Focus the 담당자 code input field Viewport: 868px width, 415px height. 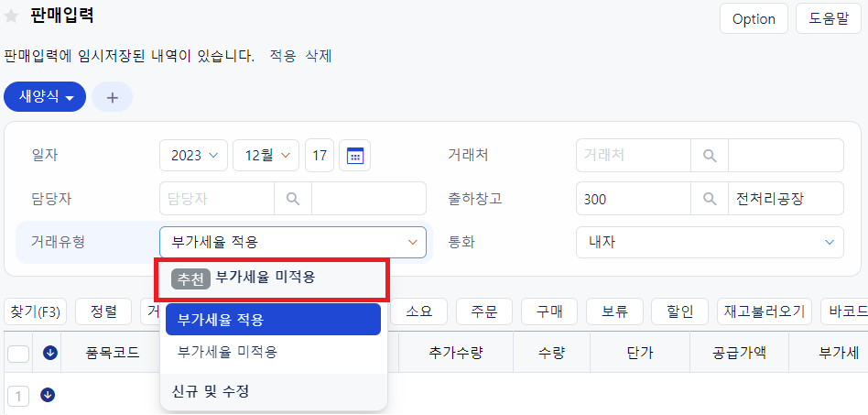[x=217, y=199]
